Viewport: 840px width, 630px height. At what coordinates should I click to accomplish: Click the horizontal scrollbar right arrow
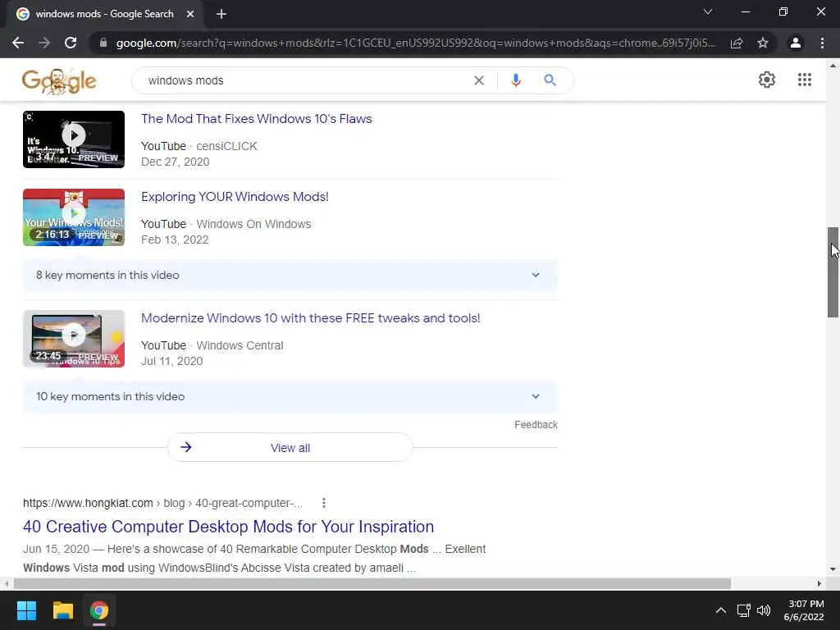pos(819,583)
